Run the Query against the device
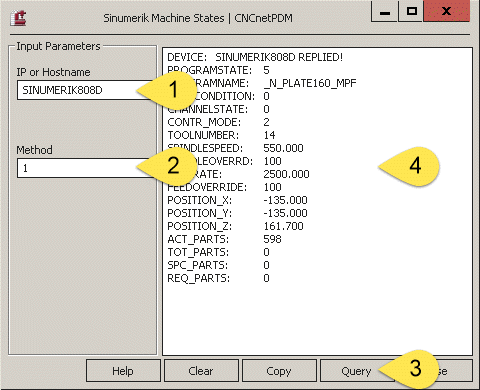Screen dimensions: 480x390 pos(356,371)
